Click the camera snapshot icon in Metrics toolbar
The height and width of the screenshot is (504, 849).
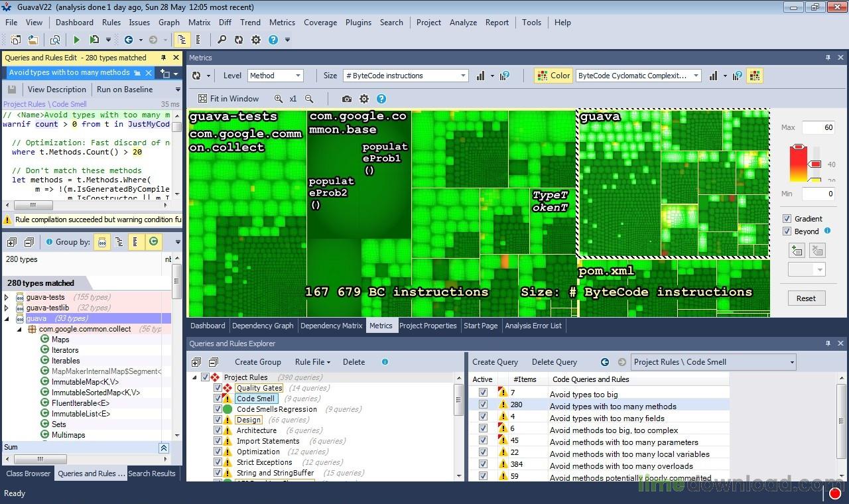(346, 99)
